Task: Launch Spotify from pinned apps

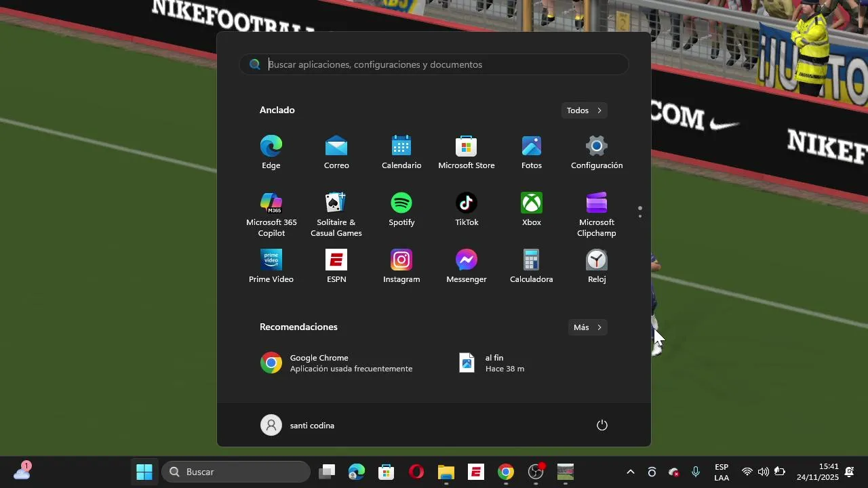Action: 401,209
